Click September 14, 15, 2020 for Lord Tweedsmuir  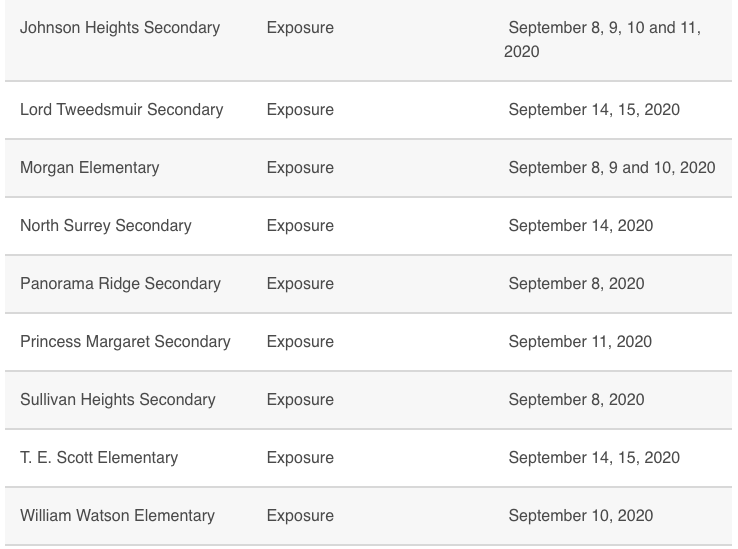click(594, 110)
